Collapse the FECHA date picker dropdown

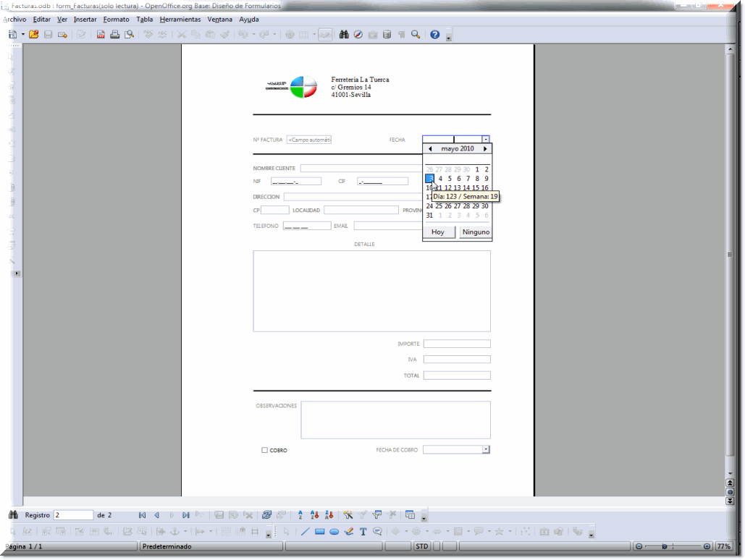click(486, 140)
